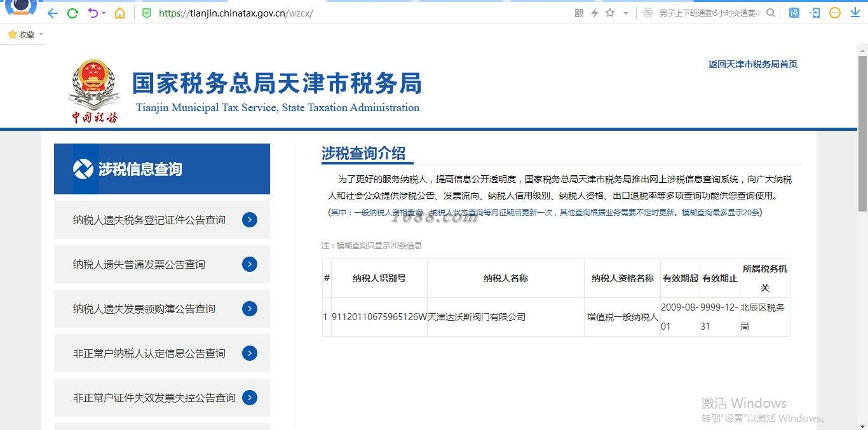The height and width of the screenshot is (430, 868).
Task: Click arrow icon for 遗失发票领购簿公告查询
Action: click(x=250, y=309)
